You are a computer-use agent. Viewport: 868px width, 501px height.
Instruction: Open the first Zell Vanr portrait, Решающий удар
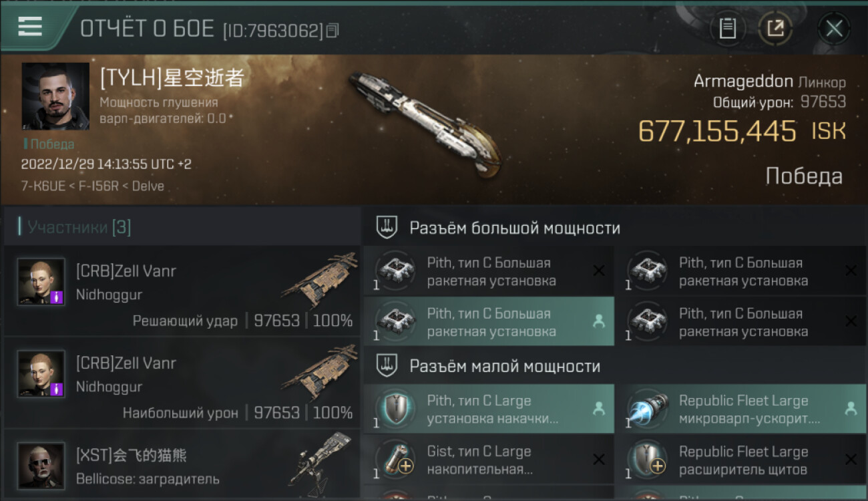[x=41, y=282]
